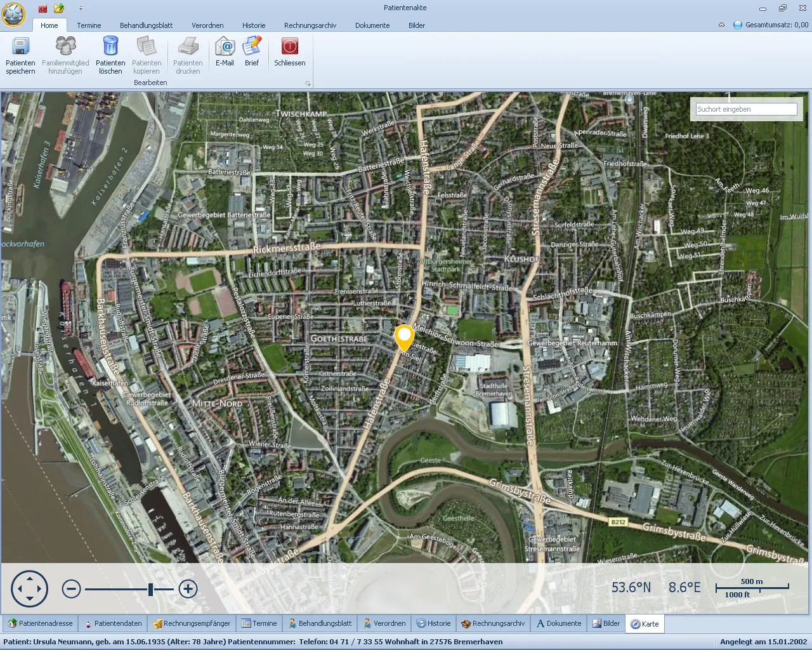Click the yellow location pin on map
The height and width of the screenshot is (650, 812).
pos(404,337)
